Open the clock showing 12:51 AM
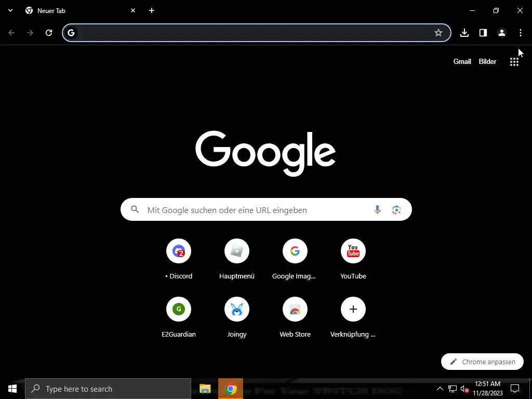The width and height of the screenshot is (532, 399). [x=487, y=389]
